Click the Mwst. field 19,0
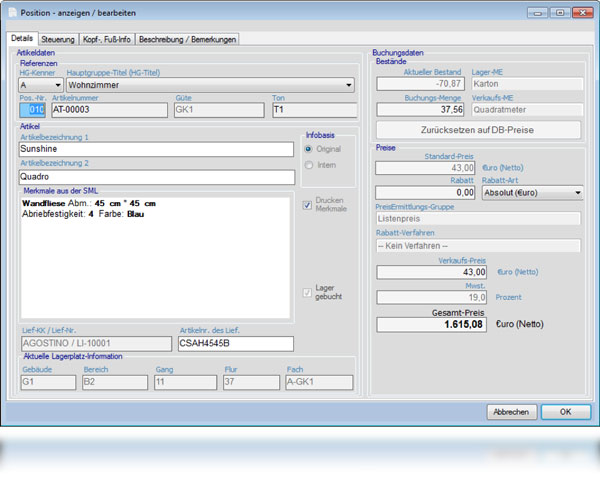600x490 pixels. tap(432, 297)
